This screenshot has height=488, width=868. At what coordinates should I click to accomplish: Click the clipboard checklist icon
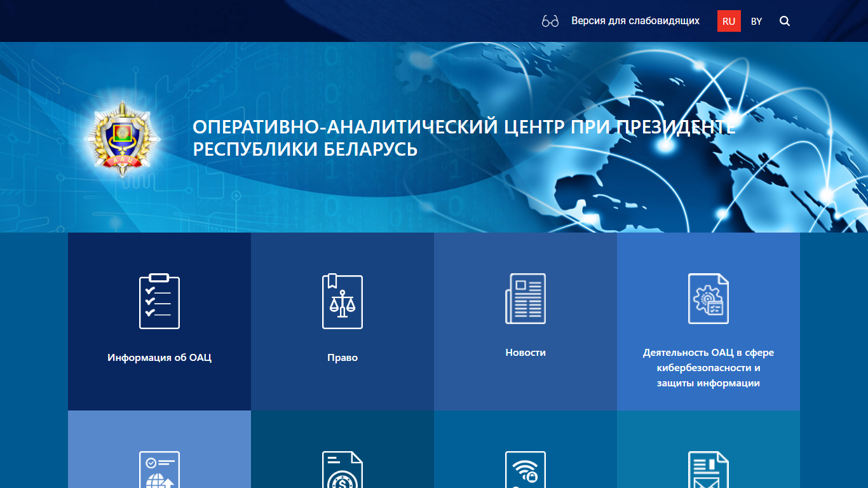click(159, 301)
